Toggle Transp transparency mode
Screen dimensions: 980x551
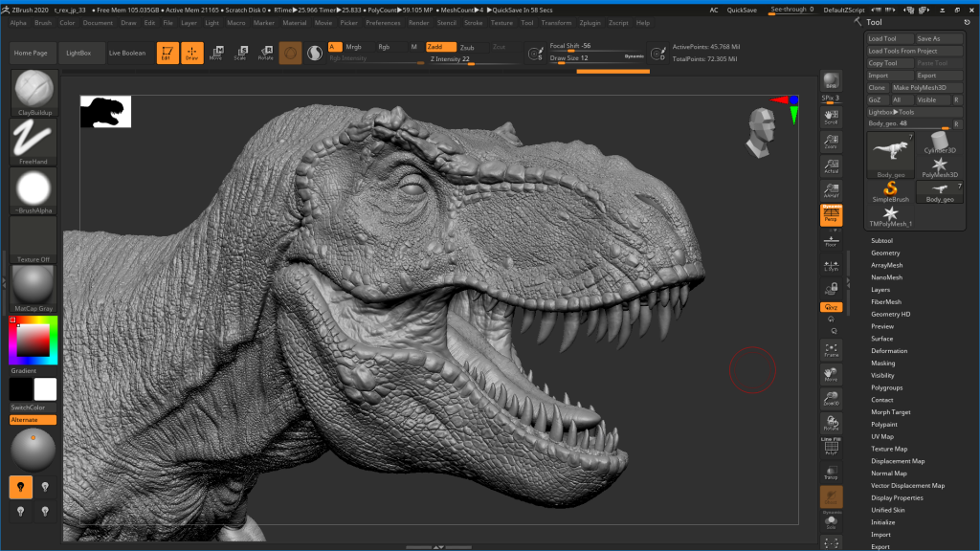click(x=831, y=473)
